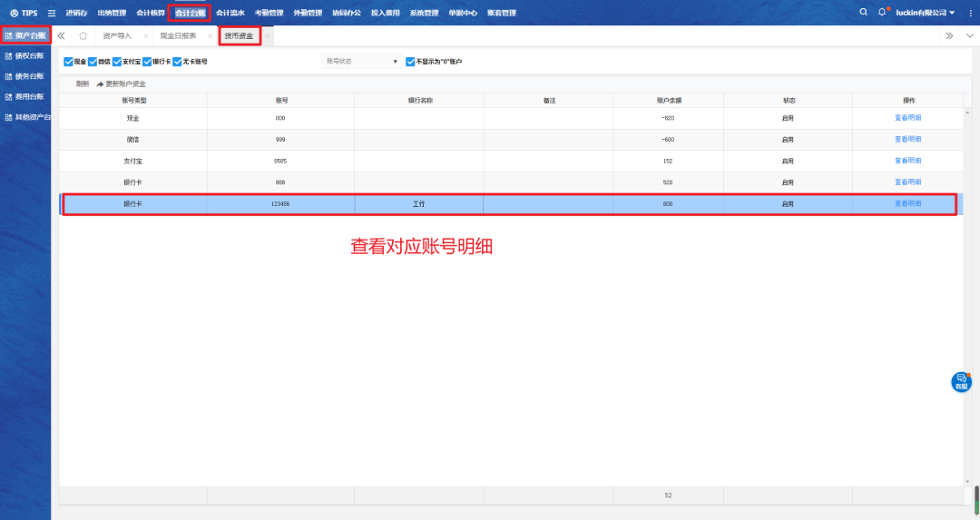This screenshot has height=520, width=980.
Task: Toggle the 不显示为"0"账户 checkbox
Action: tap(410, 62)
